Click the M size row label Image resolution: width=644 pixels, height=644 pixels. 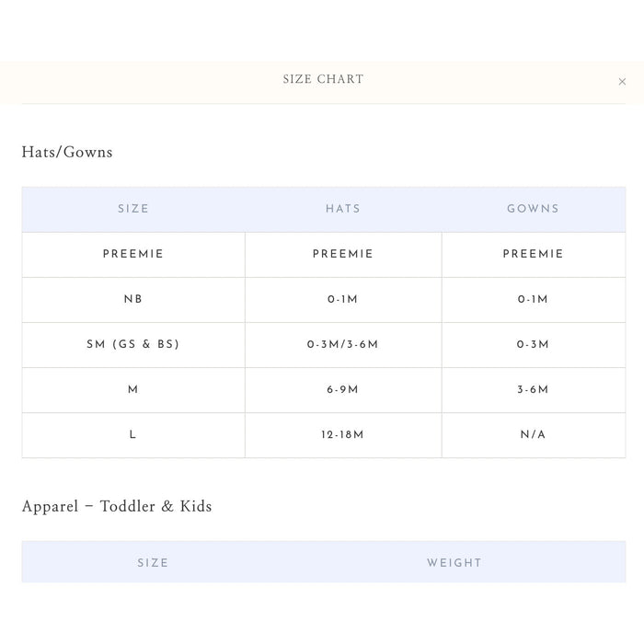(133, 389)
